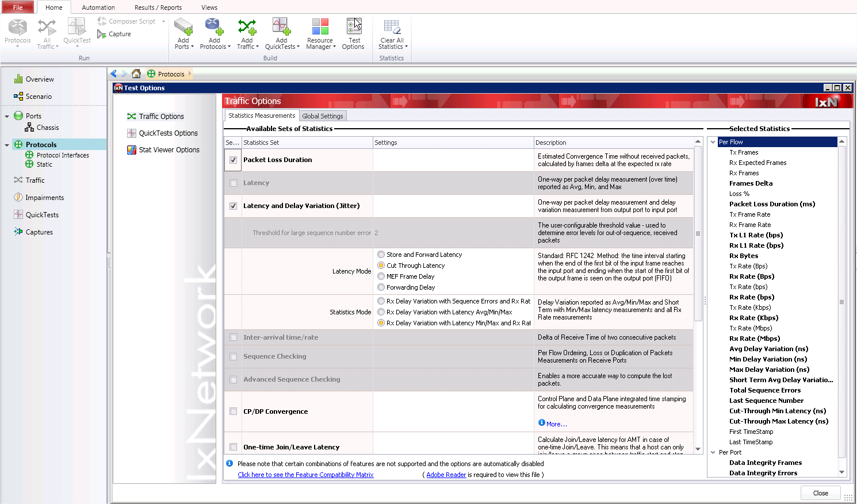
Task: Click the Add QuickTests icon
Action: [281, 26]
